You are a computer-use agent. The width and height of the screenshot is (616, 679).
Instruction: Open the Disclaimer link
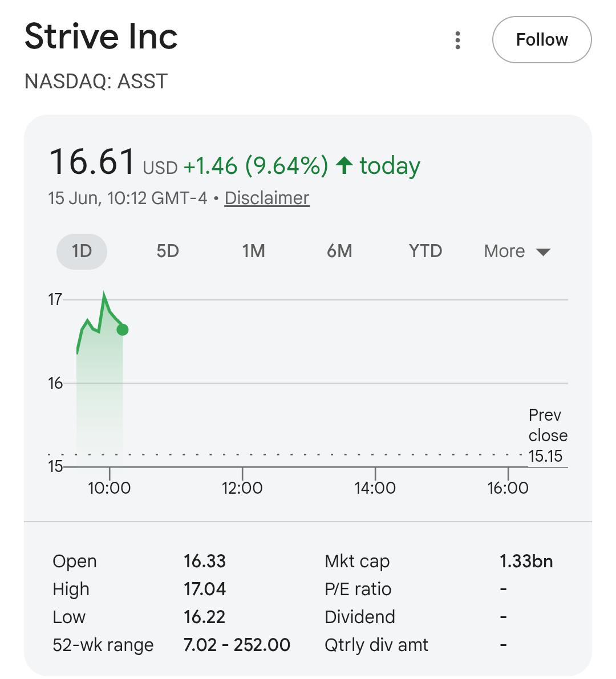click(x=267, y=198)
